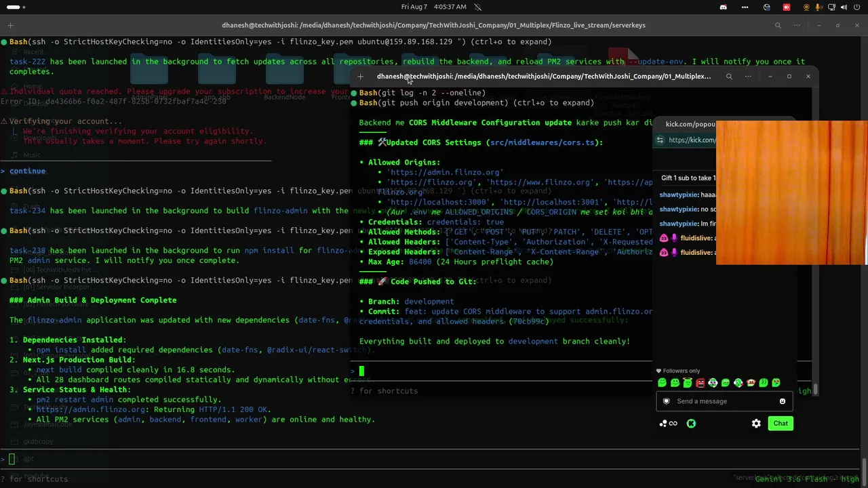Click the 'Admin Build & Deployment Complete' heading
This screenshot has width=868, height=488.
[93, 300]
